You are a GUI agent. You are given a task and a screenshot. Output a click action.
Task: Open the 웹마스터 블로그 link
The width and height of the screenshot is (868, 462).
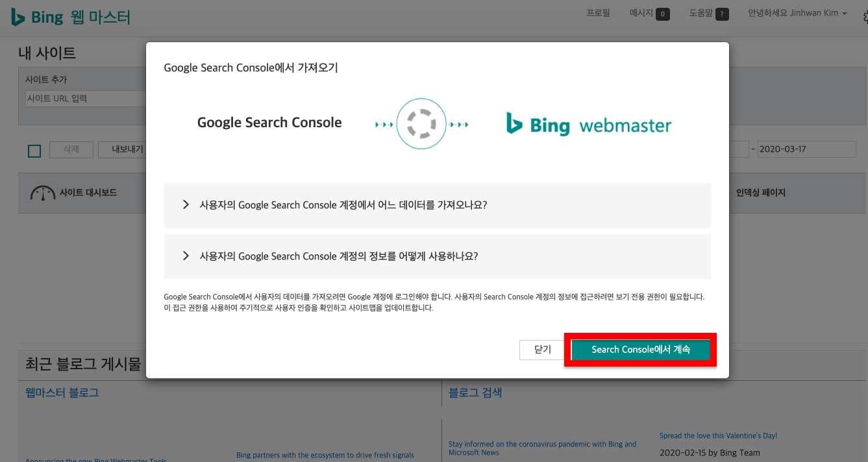click(62, 393)
